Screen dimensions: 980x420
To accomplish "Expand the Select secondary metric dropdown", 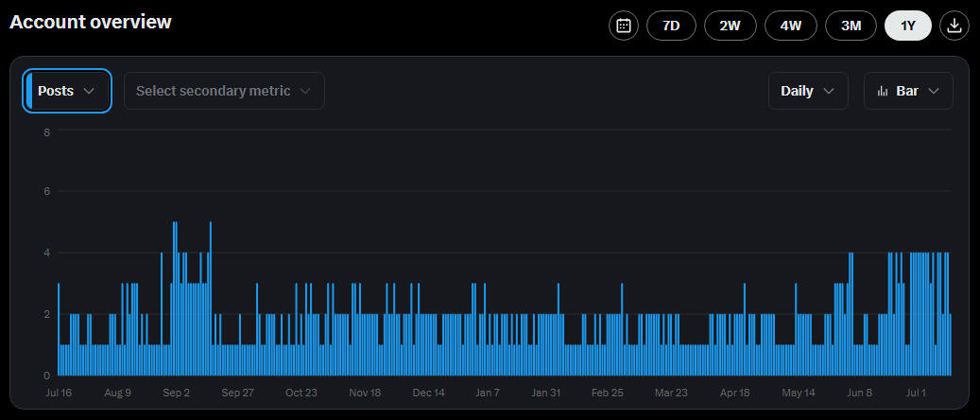I will pos(224,91).
